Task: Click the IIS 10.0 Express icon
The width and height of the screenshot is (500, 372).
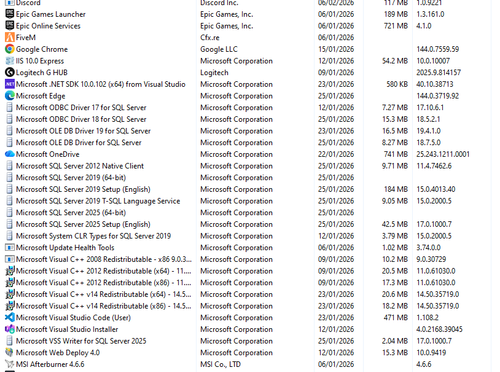Action: point(10,61)
